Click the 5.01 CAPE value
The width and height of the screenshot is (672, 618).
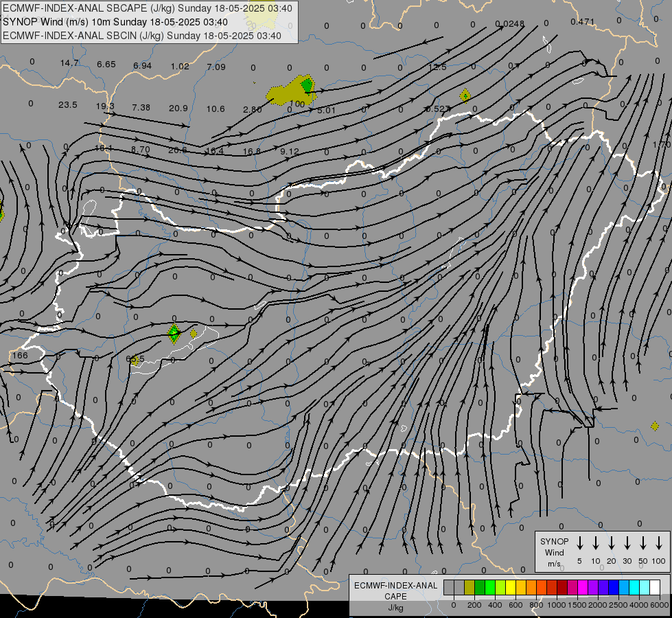(326, 111)
